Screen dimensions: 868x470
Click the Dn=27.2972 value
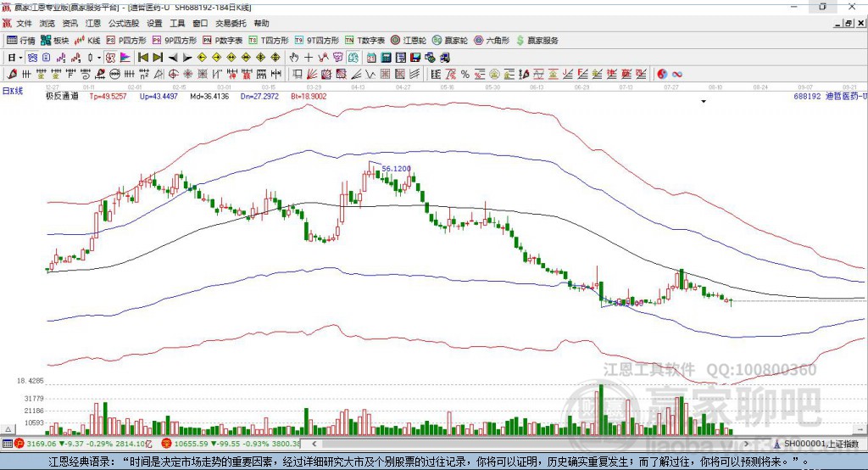click(259, 97)
